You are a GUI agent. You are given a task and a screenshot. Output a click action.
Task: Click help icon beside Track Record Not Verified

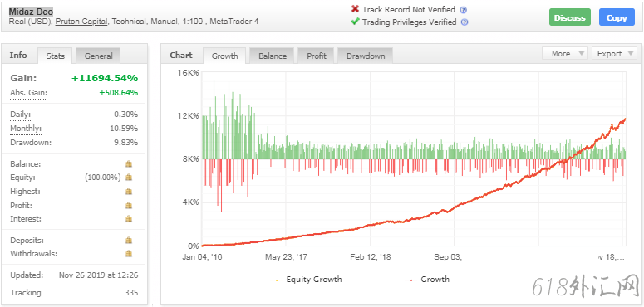(x=464, y=10)
